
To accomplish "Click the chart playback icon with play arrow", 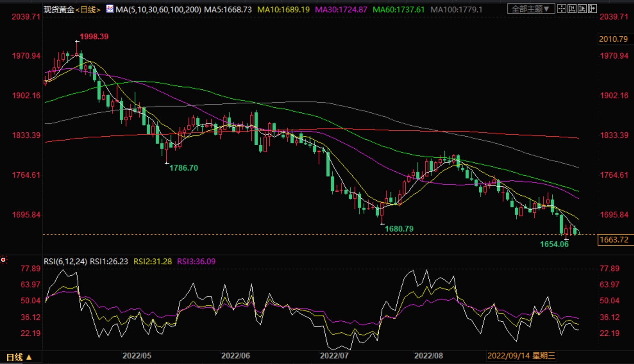I will point(582,9).
